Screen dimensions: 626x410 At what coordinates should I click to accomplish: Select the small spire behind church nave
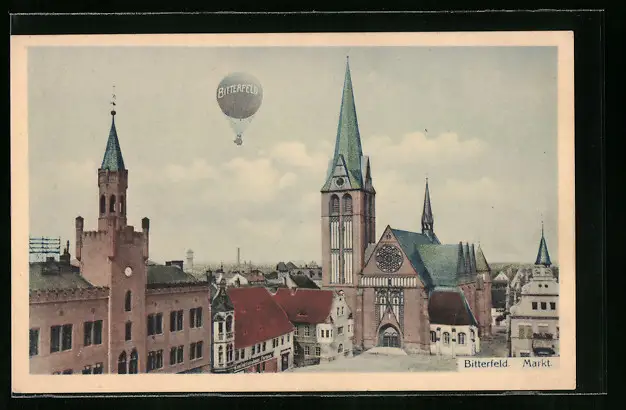427,211
